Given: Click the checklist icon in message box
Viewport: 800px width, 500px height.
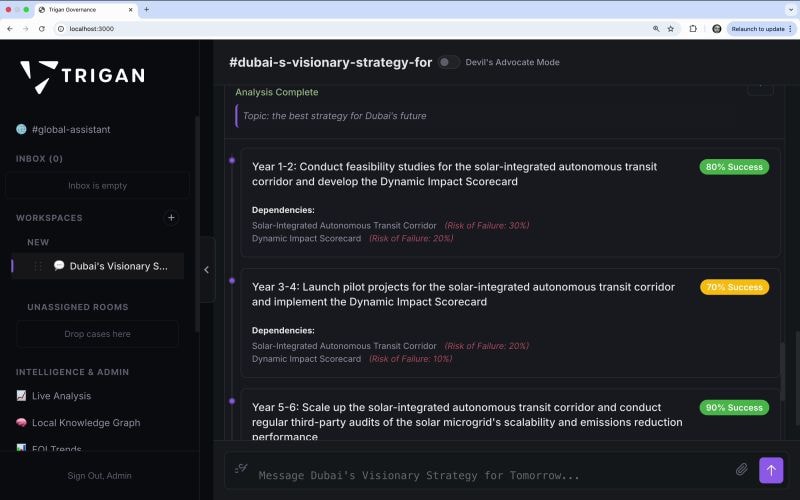Looking at the screenshot, I should [x=241, y=468].
